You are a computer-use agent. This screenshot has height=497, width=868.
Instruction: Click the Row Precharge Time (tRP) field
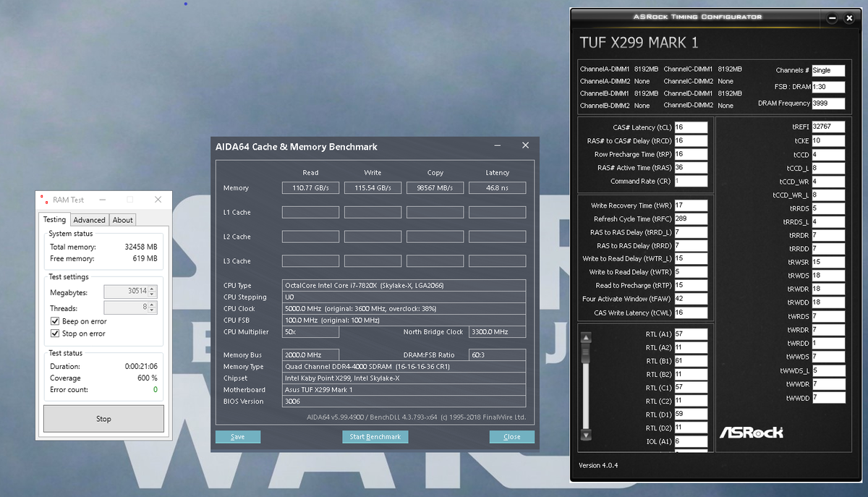click(x=691, y=154)
